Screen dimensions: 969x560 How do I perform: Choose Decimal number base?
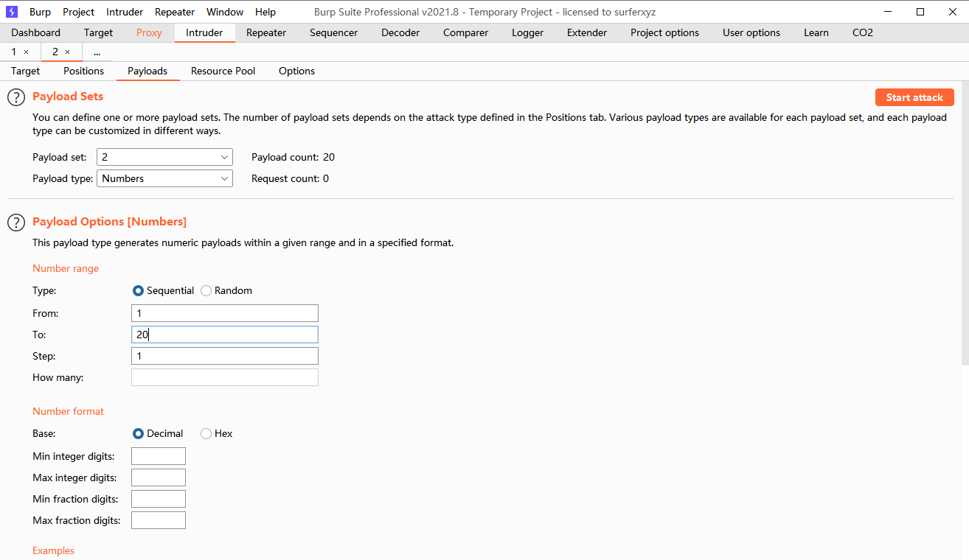tap(138, 434)
